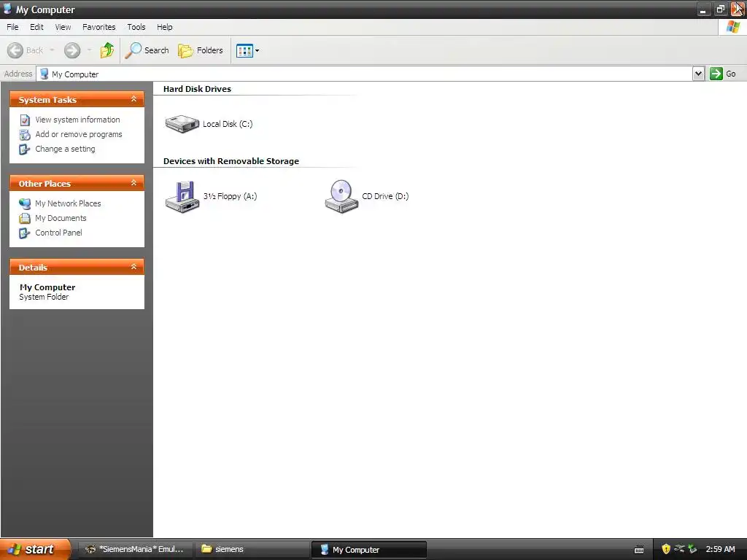The height and width of the screenshot is (560, 747).
Task: Click the Hard Disk Drives group header
Action: tap(197, 89)
